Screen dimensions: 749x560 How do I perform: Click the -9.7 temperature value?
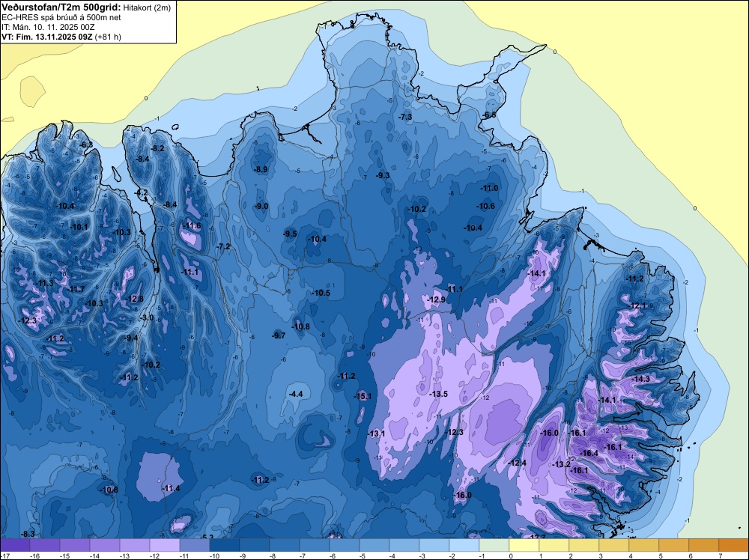(x=279, y=335)
